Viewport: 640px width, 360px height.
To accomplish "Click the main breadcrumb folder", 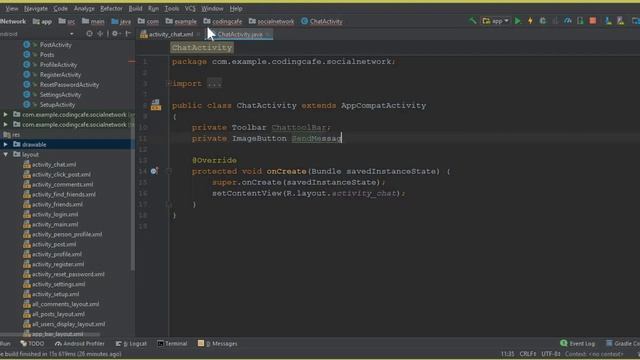I will click(x=93, y=21).
